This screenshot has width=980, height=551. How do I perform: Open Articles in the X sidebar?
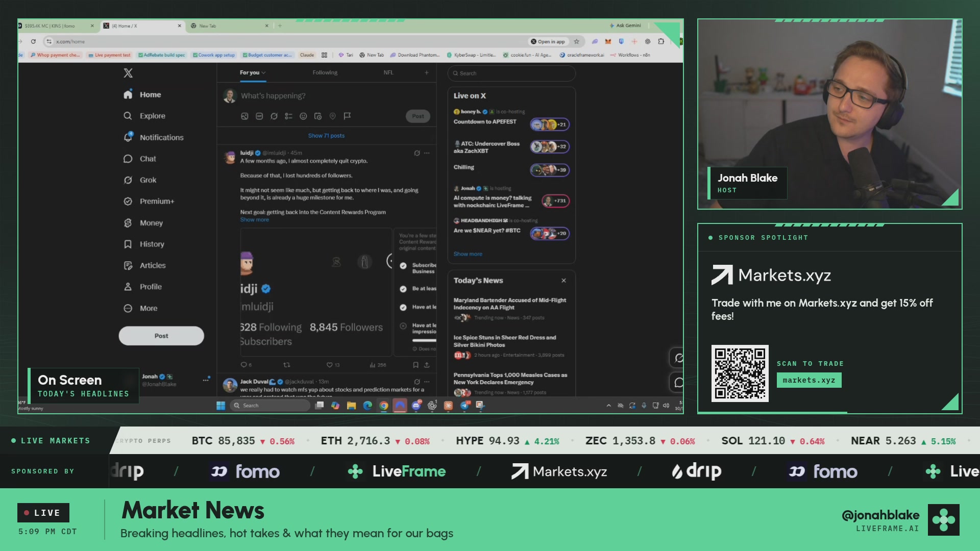pos(145,265)
